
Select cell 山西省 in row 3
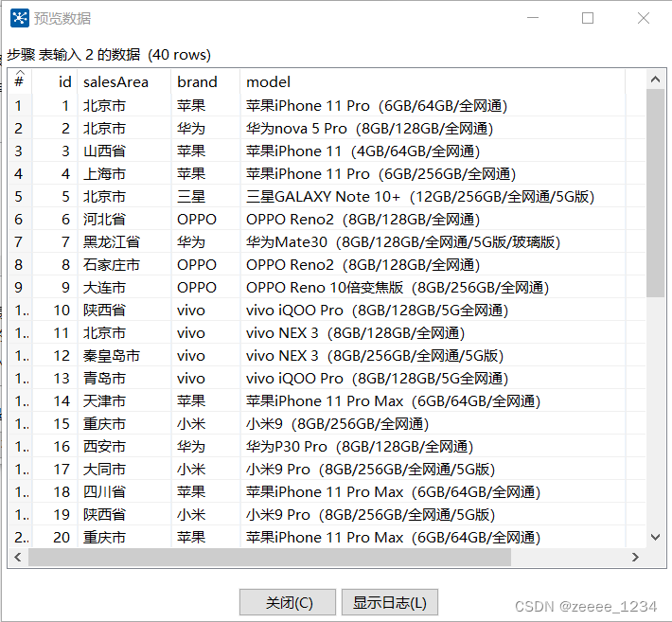pyautogui.click(x=124, y=151)
